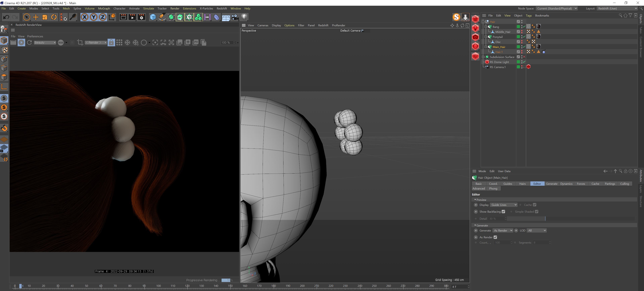Add a Floor environment object
Image resolution: width=644 pixels, height=291 pixels.
(226, 17)
